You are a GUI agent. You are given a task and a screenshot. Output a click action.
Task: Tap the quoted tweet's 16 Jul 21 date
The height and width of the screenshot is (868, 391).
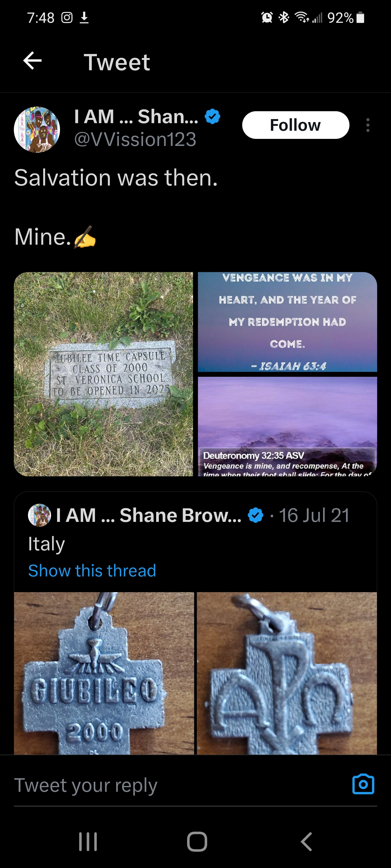pyautogui.click(x=314, y=515)
